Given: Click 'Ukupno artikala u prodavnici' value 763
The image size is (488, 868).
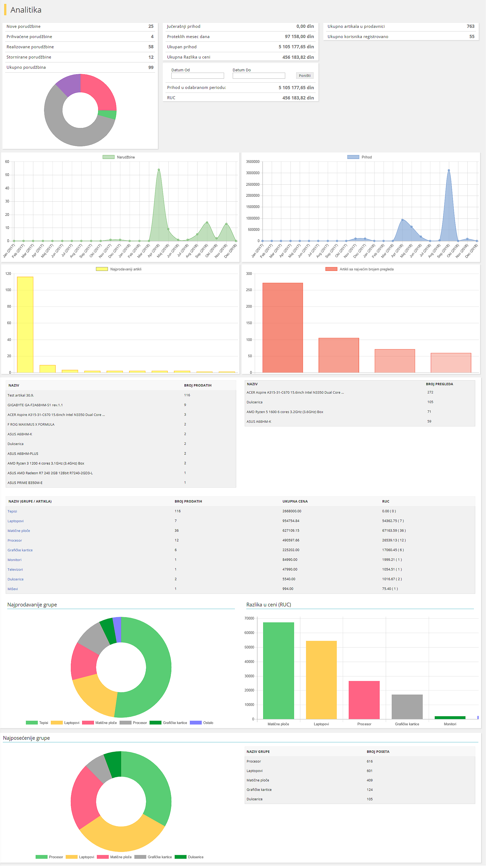Looking at the screenshot, I should click(x=473, y=26).
